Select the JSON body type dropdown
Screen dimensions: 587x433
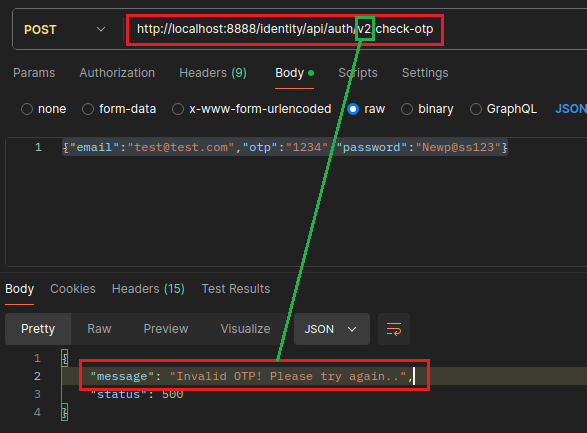tap(571, 109)
